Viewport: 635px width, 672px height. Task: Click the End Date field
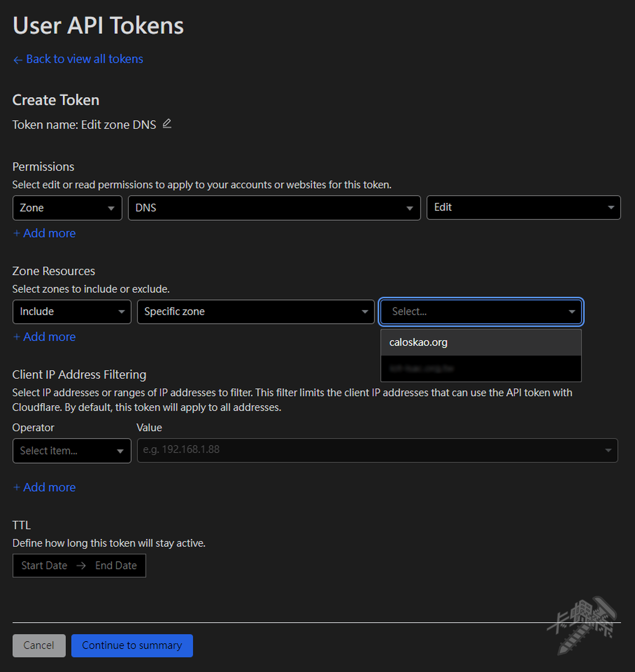(x=116, y=565)
